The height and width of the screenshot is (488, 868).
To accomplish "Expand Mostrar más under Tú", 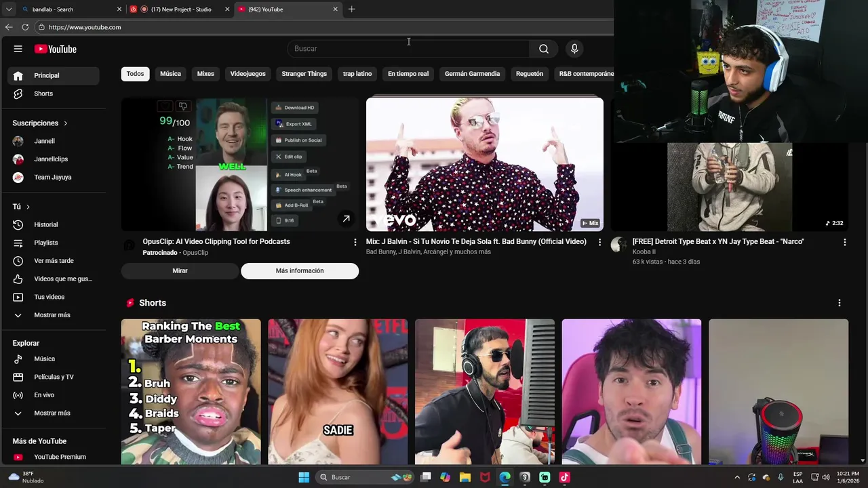I will pos(54,315).
